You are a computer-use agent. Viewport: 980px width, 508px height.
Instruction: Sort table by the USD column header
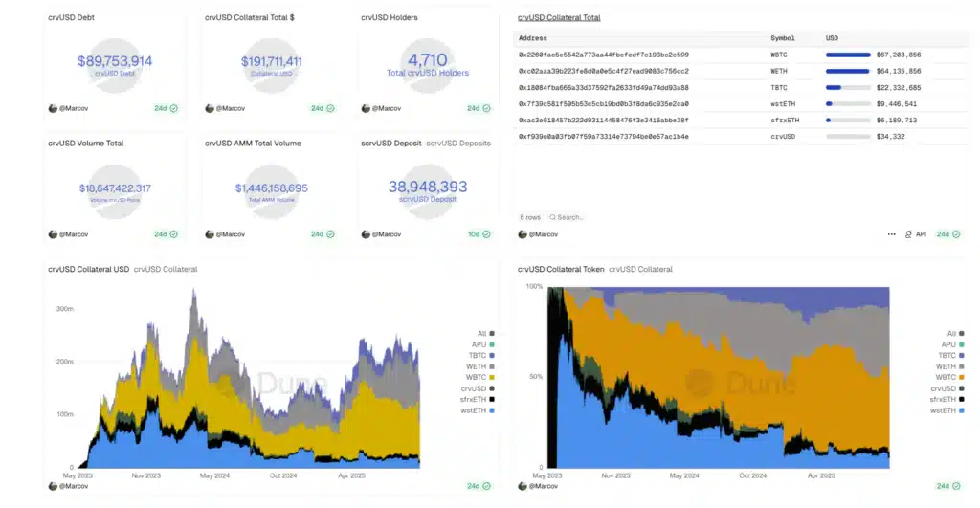coord(832,38)
